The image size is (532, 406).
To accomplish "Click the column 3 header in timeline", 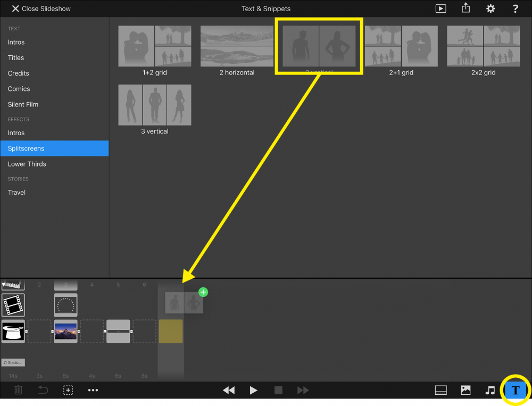I will 65,285.
